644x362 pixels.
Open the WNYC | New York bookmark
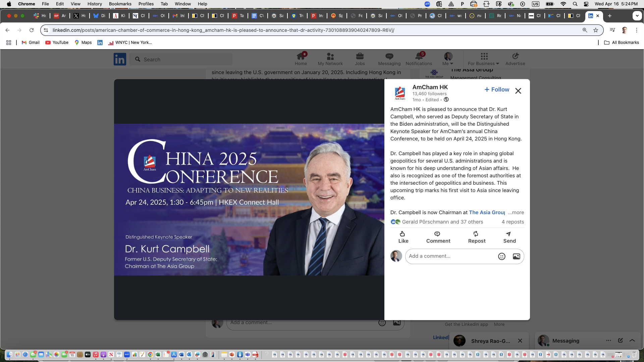[x=130, y=43]
